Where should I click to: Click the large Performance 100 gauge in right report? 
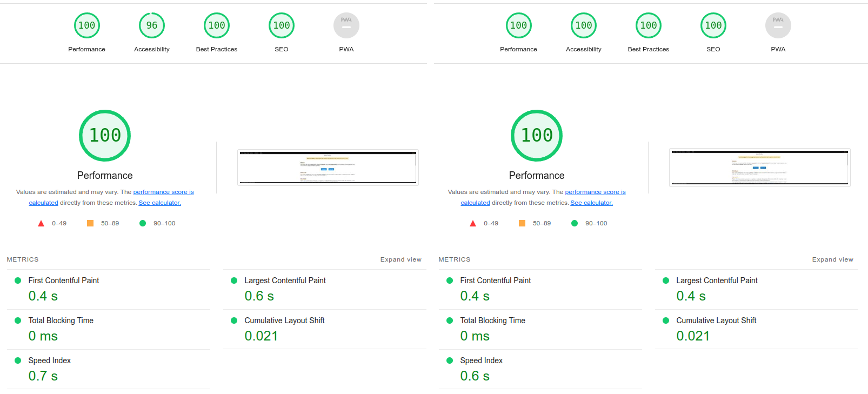(x=536, y=136)
